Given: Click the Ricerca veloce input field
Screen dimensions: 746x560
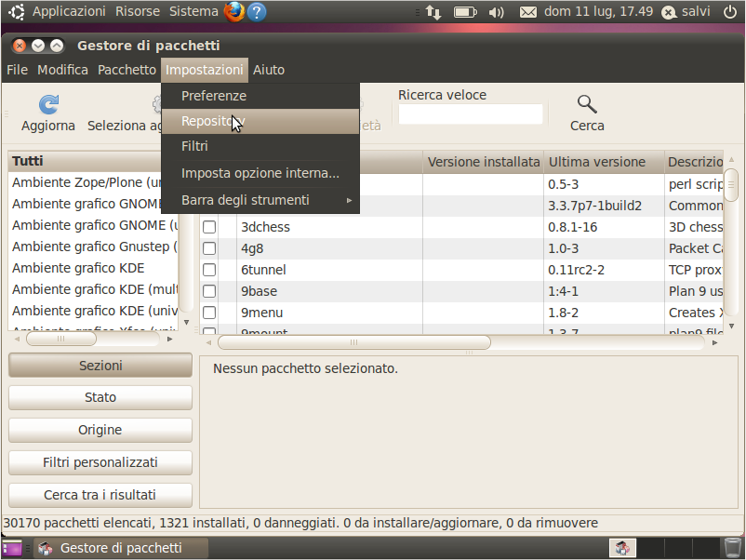Looking at the screenshot, I should point(471,114).
